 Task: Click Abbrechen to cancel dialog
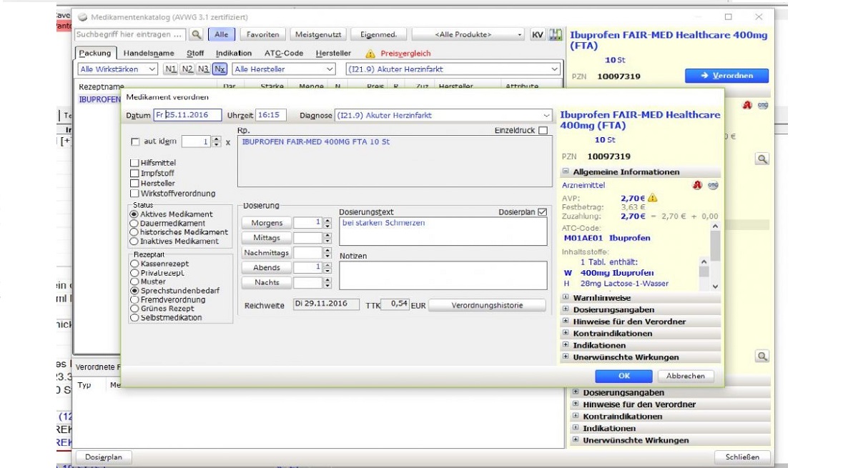coord(685,376)
